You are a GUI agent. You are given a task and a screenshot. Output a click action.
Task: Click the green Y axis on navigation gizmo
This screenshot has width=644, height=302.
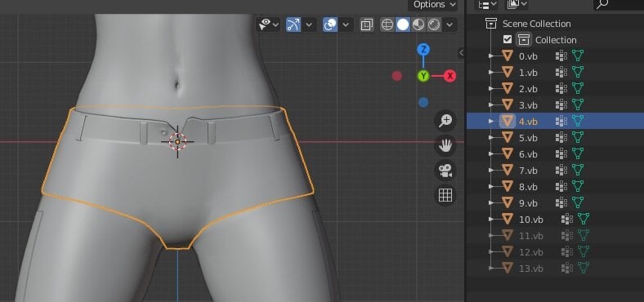(x=423, y=76)
